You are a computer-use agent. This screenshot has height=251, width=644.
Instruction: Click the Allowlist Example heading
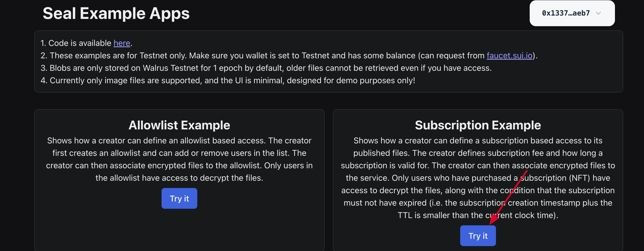179,125
